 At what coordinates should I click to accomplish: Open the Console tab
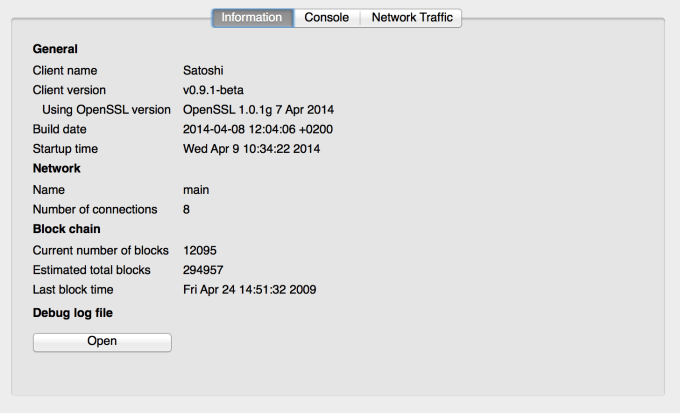[x=327, y=18]
